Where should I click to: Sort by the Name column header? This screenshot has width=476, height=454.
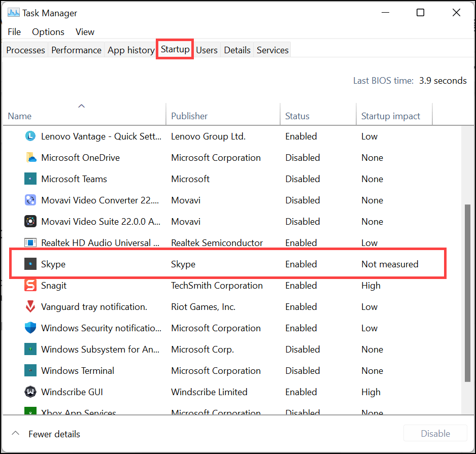[x=20, y=116]
